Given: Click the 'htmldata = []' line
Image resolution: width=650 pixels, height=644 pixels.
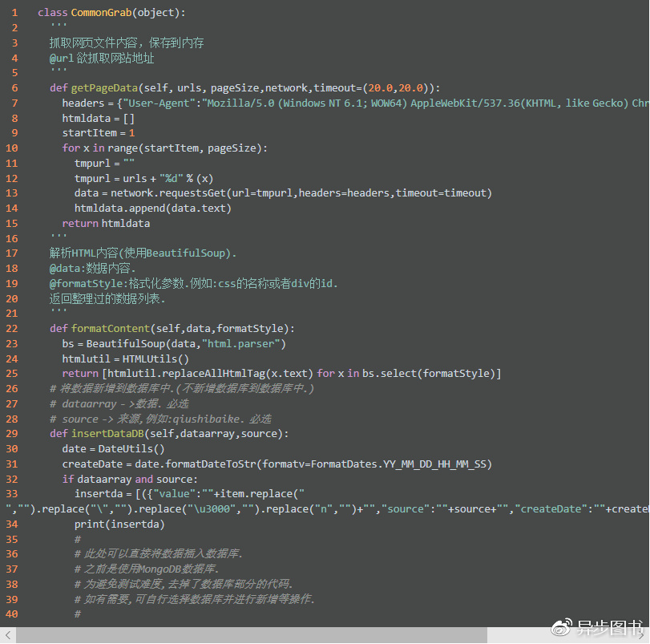Looking at the screenshot, I should click(x=99, y=119).
